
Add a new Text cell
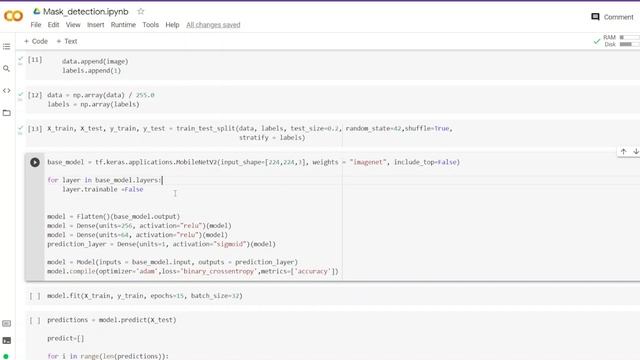pos(67,41)
